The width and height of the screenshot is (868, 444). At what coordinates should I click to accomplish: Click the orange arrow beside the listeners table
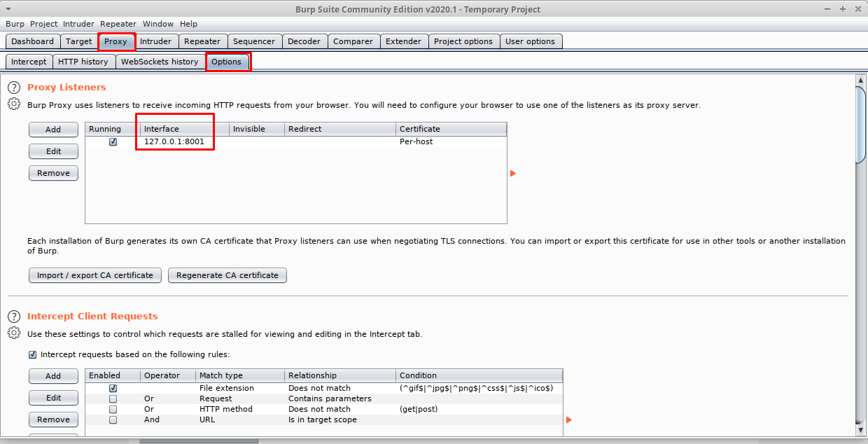(x=513, y=173)
